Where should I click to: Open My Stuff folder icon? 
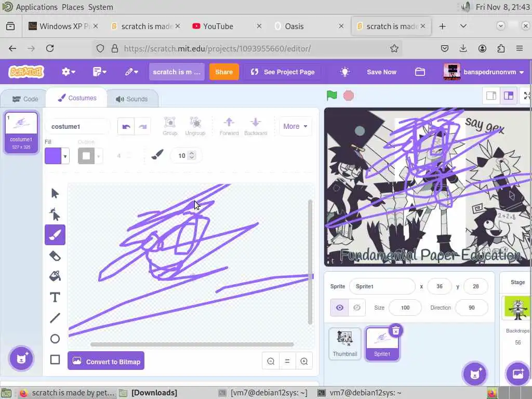click(420, 72)
